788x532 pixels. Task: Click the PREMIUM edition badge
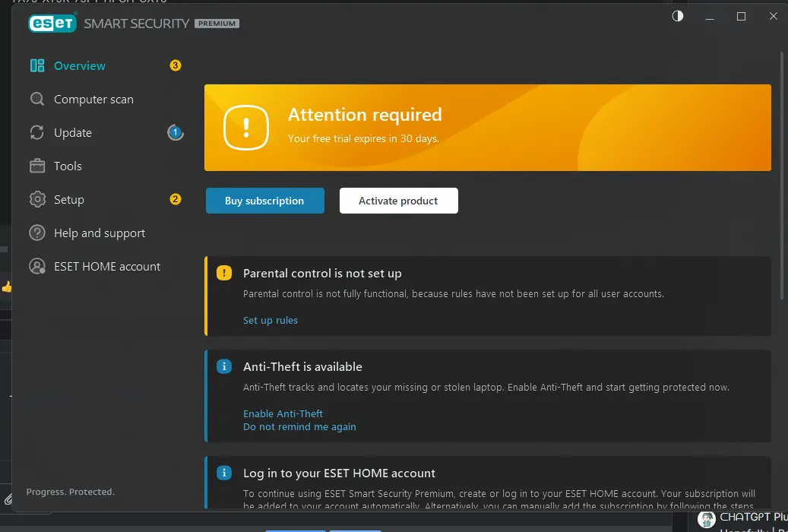click(217, 24)
